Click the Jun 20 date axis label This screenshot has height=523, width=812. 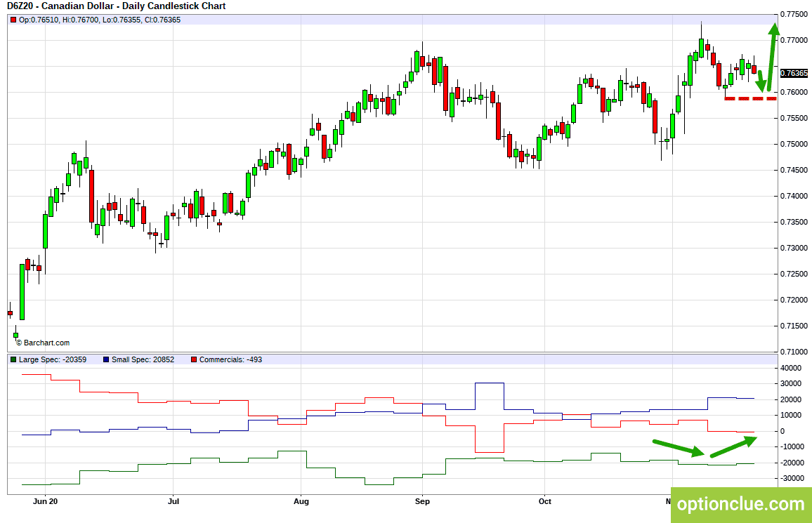pos(45,501)
